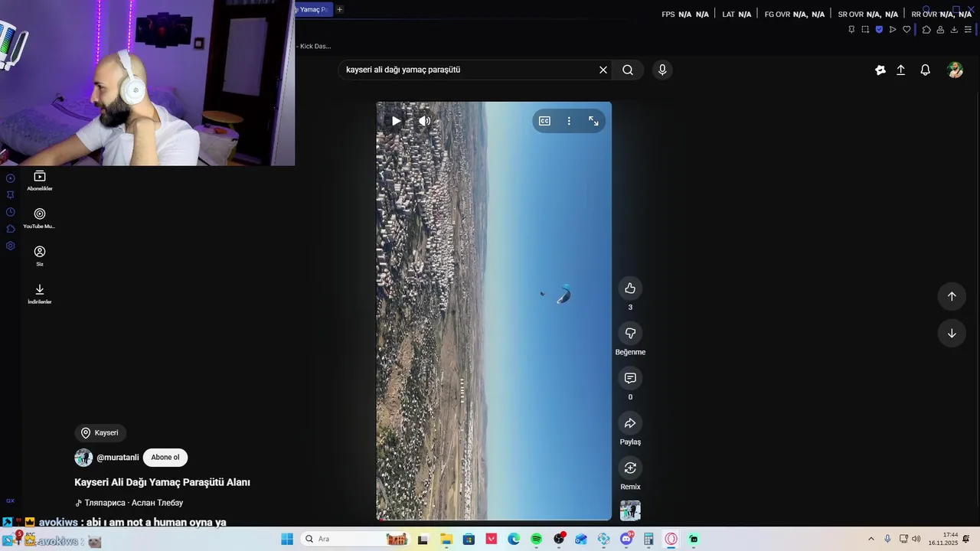Subscribe with the Abone ol button
Viewport: 980px width, 551px height.
pyautogui.click(x=165, y=458)
